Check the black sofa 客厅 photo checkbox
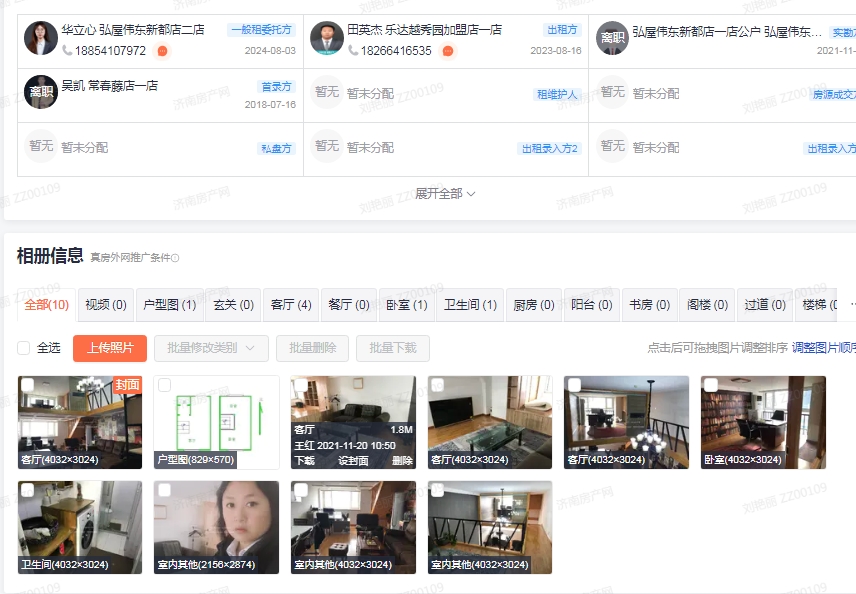Screen dimensions: 856x594 pos(437,385)
